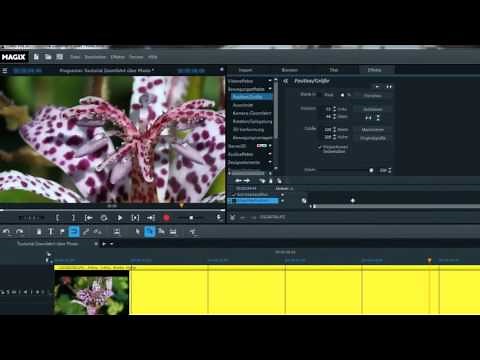This screenshot has height=360, width=480.
Task: Click the Redo arrow in the editing toolbar
Action: click(20, 232)
